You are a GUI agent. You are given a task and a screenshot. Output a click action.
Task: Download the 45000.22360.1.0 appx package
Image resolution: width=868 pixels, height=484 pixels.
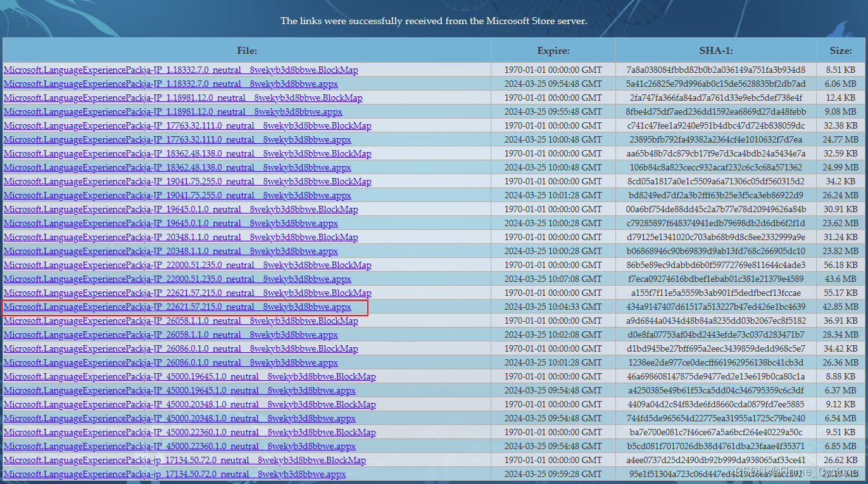(x=180, y=446)
